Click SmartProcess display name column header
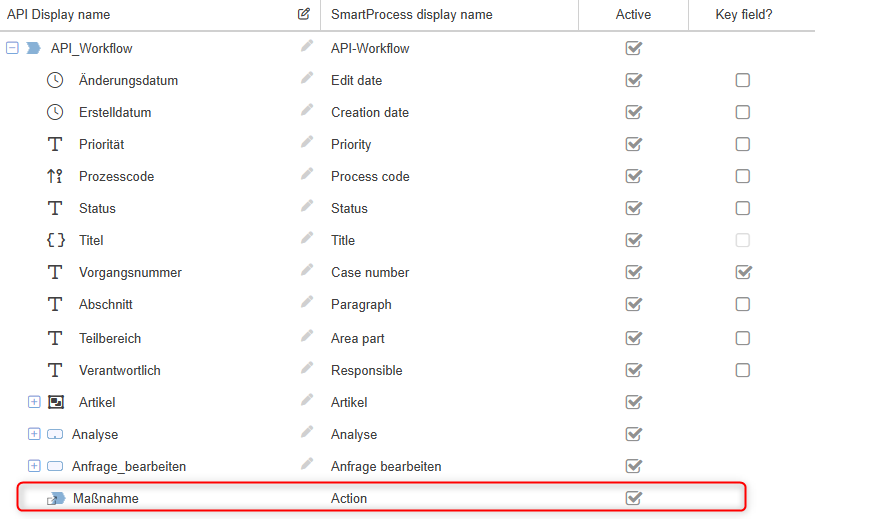 coord(412,15)
